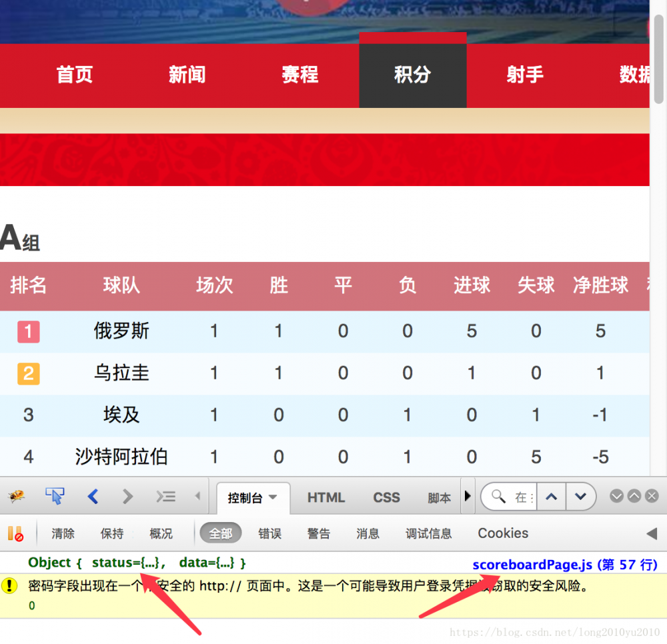Go back with the blue left arrow
Image resolution: width=667 pixels, height=644 pixels.
(93, 496)
